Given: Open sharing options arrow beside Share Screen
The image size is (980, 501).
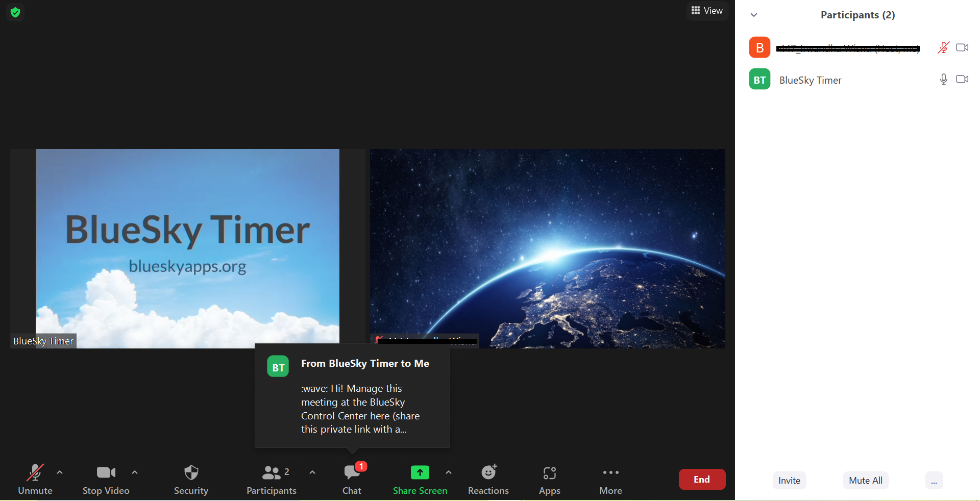Looking at the screenshot, I should (x=449, y=472).
